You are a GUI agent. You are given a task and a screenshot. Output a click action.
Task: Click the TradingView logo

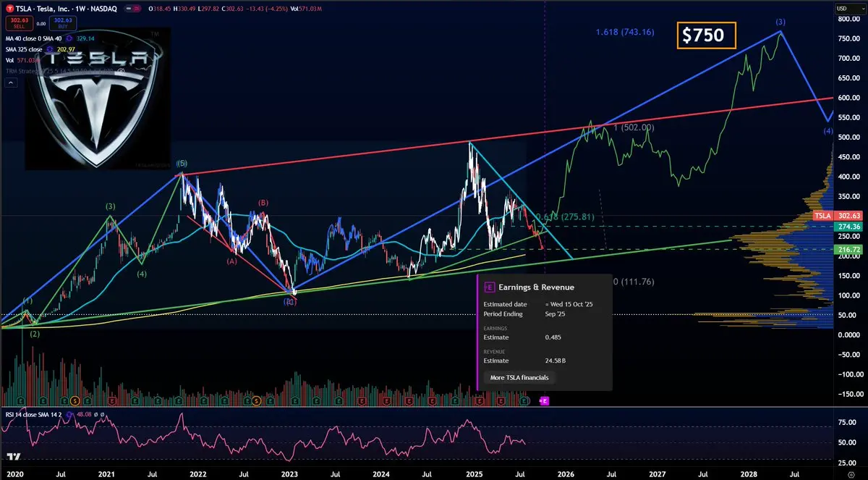tap(12, 458)
